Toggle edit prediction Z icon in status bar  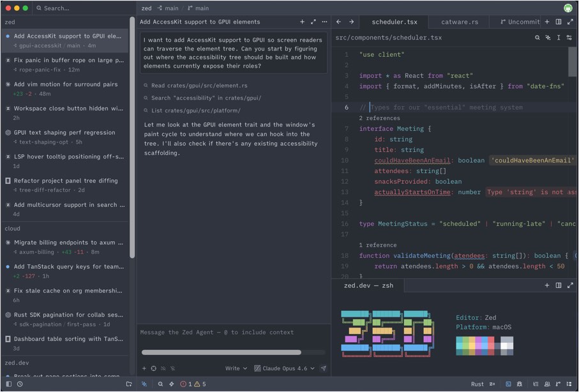pos(492,384)
